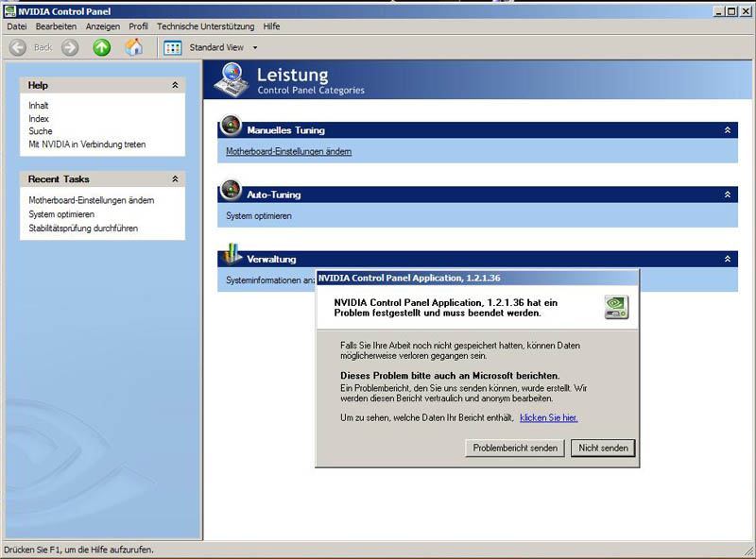The width and height of the screenshot is (756, 559).
Task: Select Motherboard-Einstellungen ändern in Recent Tasks
Action: tap(91, 200)
